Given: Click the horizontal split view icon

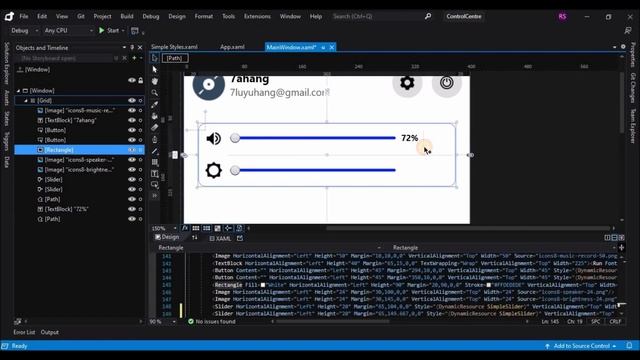Looking at the screenshot, I should tap(614, 238).
